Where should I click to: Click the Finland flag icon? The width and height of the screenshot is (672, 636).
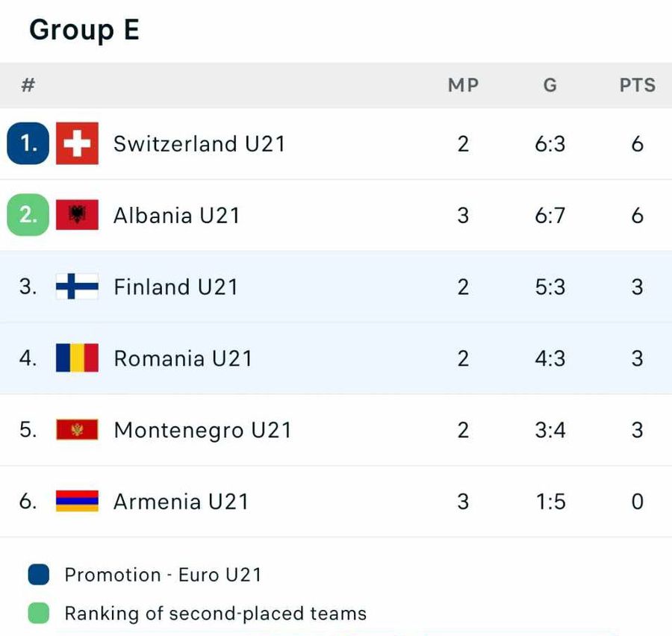75,287
